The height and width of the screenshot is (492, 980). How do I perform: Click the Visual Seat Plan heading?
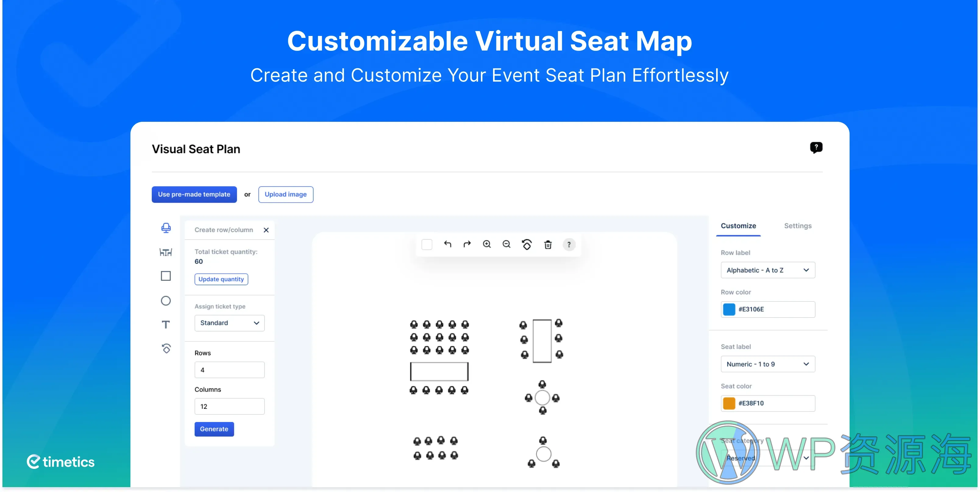point(196,149)
